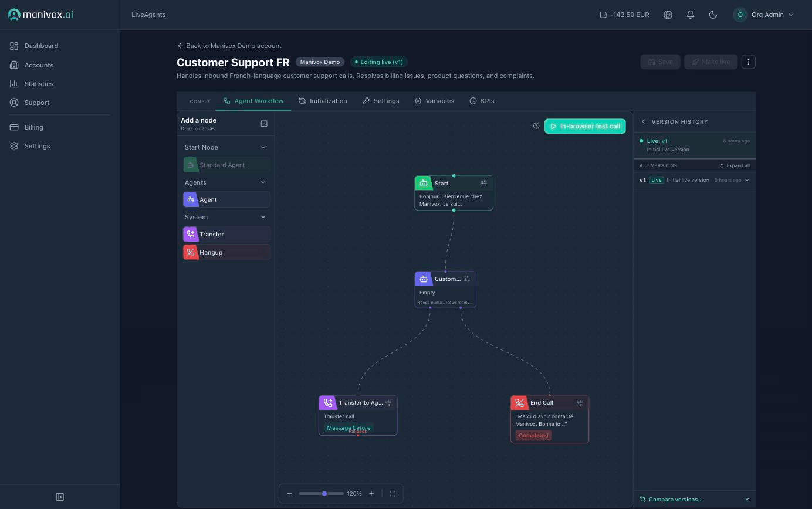This screenshot has width=812, height=509.
Task: Expand the v1 version row chevron
Action: tap(747, 180)
